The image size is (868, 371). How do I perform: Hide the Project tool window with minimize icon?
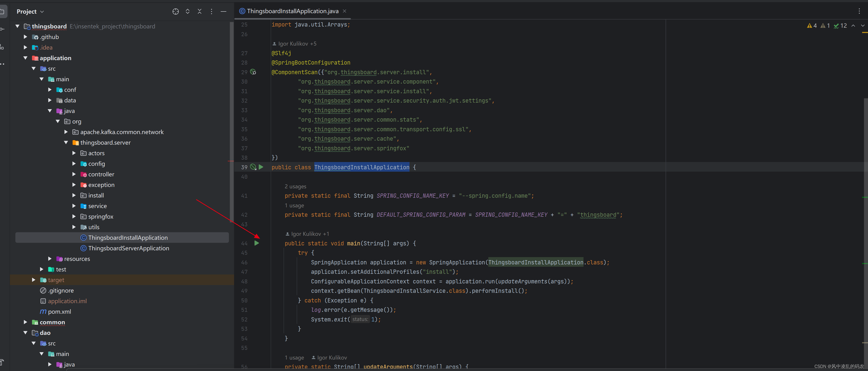(224, 11)
